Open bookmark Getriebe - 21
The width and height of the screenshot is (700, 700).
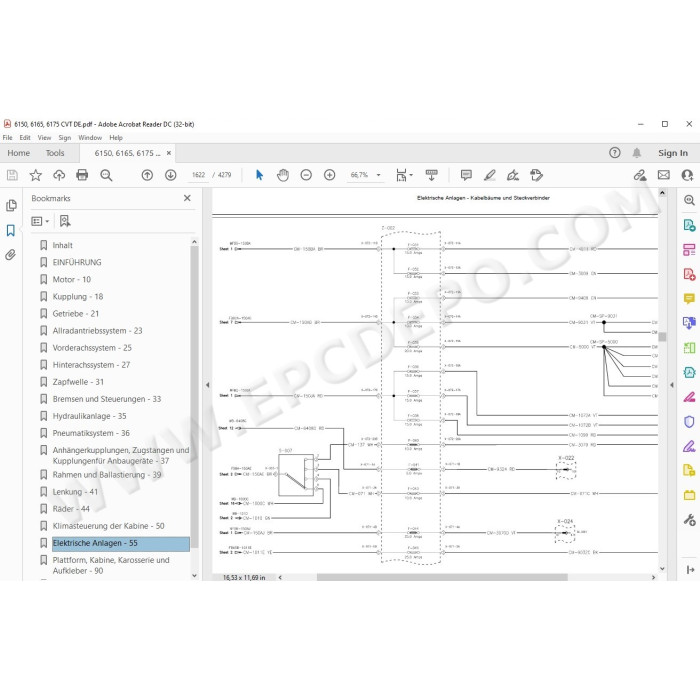coord(76,314)
